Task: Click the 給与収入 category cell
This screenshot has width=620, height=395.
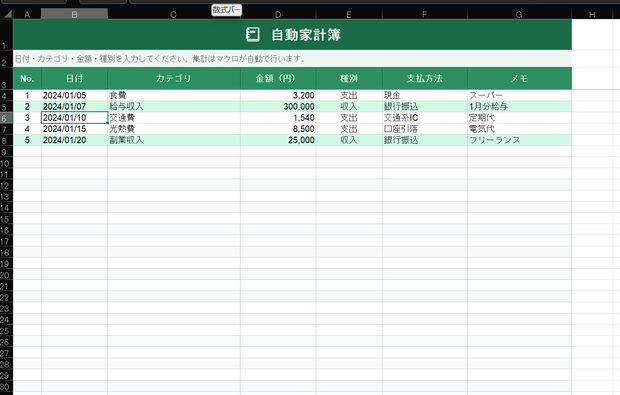Action: (x=174, y=106)
